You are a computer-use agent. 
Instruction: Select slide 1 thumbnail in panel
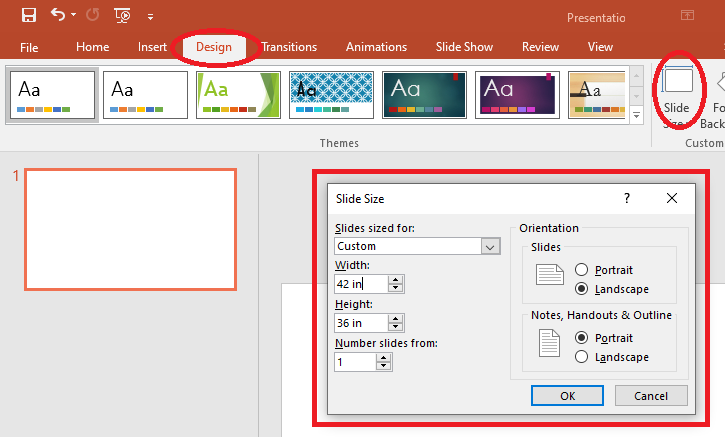(x=130, y=229)
